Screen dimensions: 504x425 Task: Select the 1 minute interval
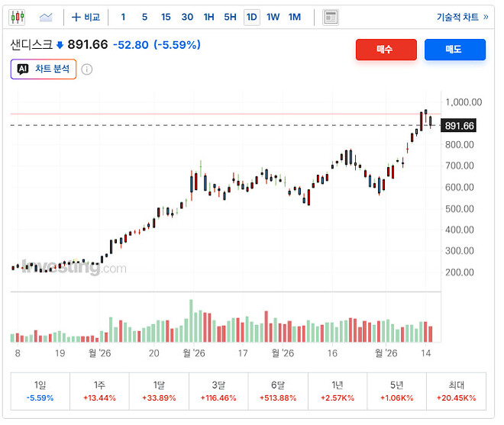123,17
